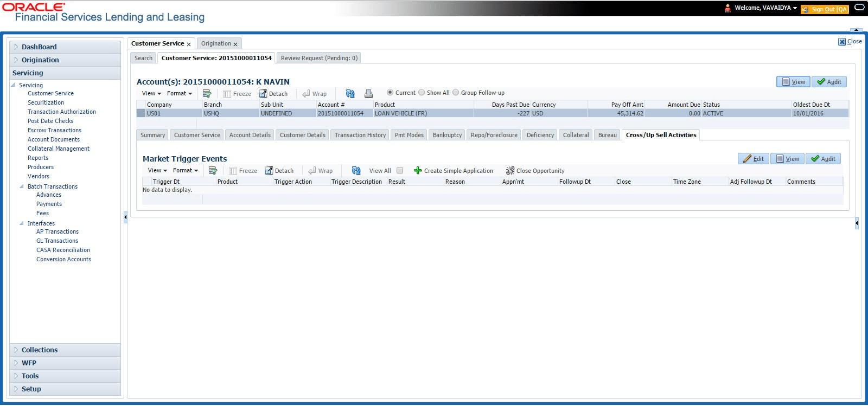This screenshot has height=406, width=868.
Task: Click the View button for Account(s)
Action: pyautogui.click(x=794, y=82)
